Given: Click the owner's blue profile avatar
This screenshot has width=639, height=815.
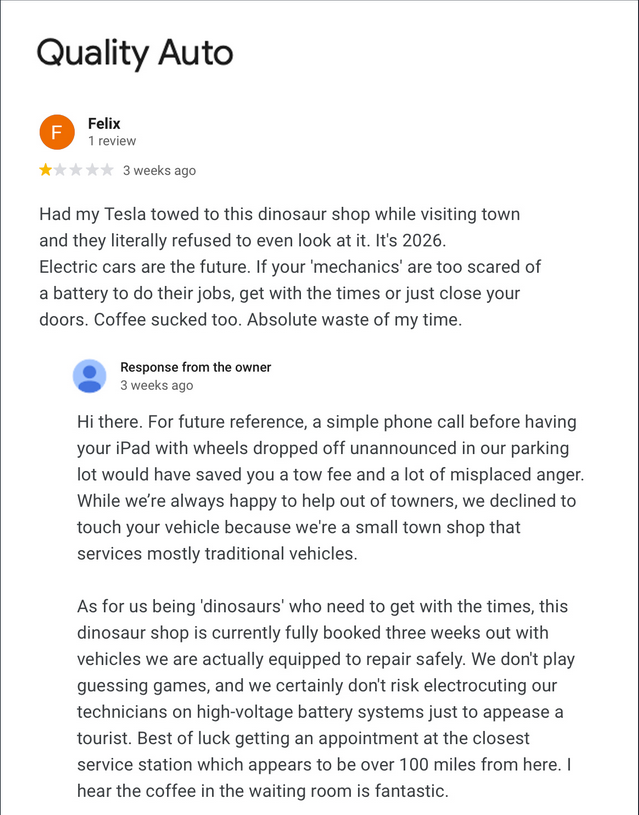Looking at the screenshot, I should (89, 376).
